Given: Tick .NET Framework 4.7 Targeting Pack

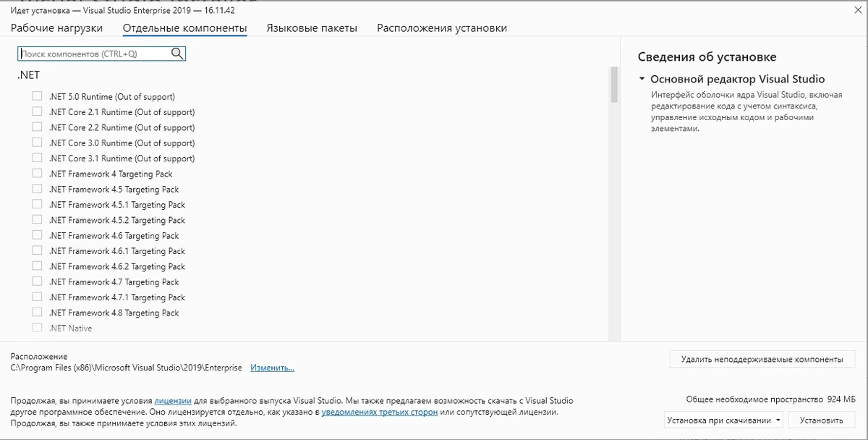Looking at the screenshot, I should (x=37, y=282).
